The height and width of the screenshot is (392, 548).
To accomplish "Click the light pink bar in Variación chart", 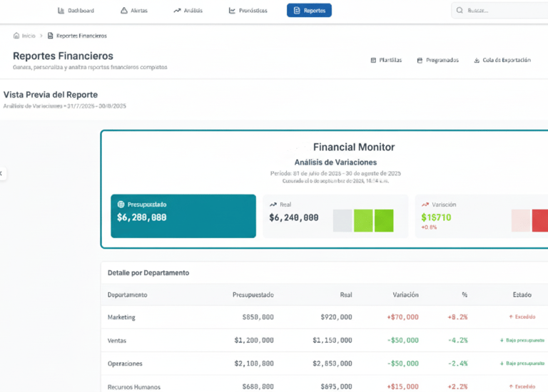I will pyautogui.click(x=521, y=221).
